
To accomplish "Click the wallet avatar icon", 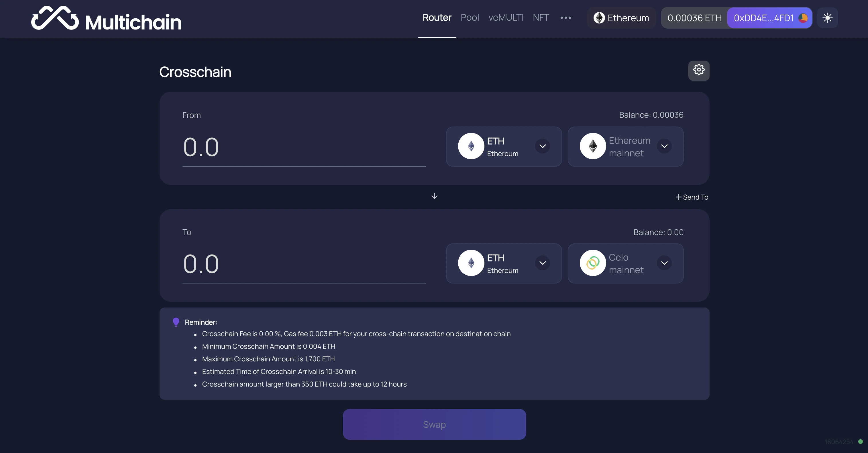I will (x=803, y=18).
